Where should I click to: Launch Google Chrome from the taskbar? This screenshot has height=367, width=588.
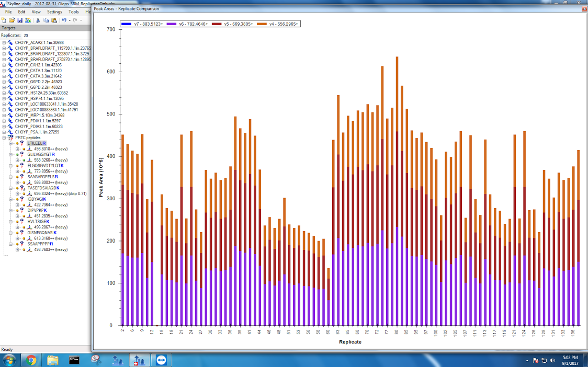(x=31, y=360)
